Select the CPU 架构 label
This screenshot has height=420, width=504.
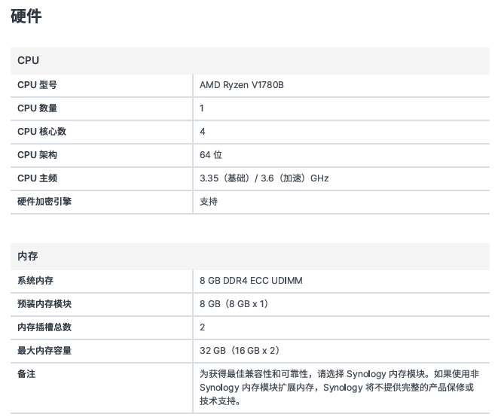point(37,155)
